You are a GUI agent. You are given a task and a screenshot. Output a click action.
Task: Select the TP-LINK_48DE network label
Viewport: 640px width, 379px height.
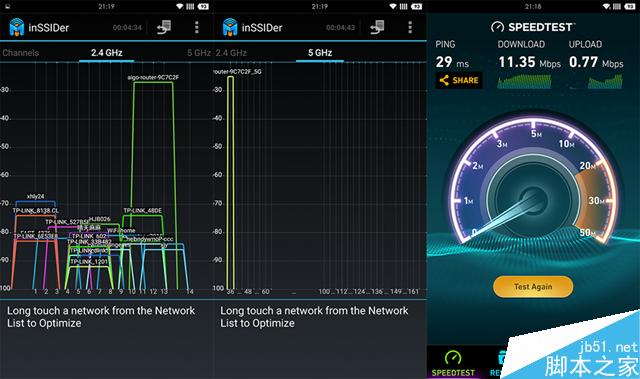(x=142, y=211)
